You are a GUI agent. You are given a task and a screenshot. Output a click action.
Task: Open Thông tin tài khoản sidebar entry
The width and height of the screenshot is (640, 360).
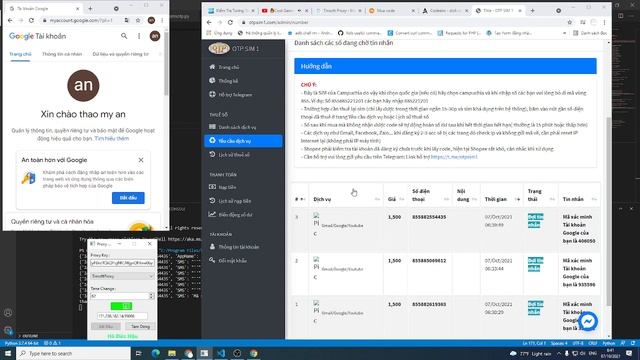[x=238, y=247]
